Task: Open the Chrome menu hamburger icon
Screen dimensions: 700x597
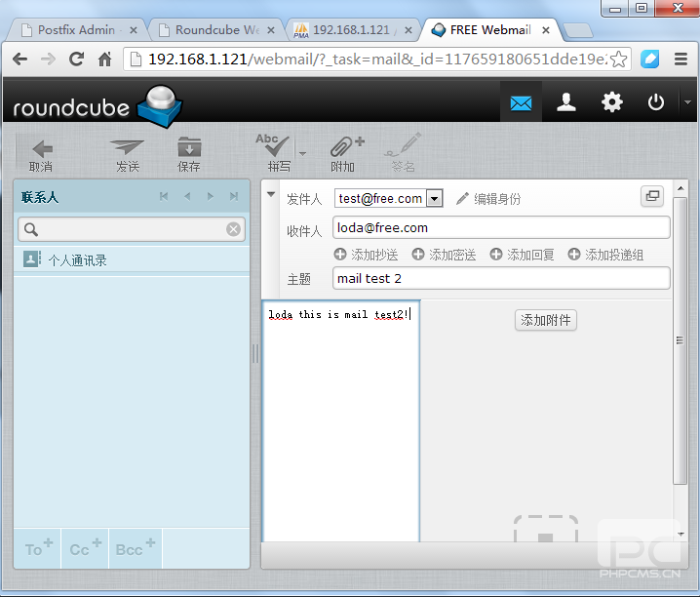Action: click(x=681, y=59)
